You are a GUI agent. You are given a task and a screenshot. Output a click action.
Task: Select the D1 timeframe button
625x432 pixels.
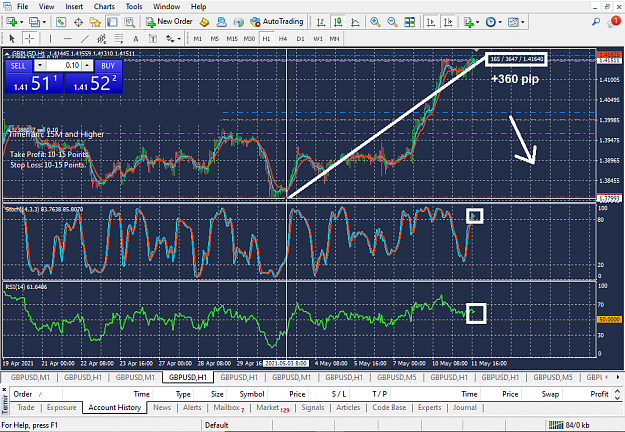[300, 39]
